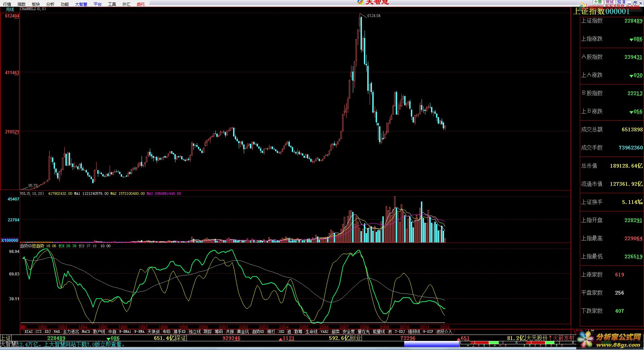Switch to the 共振 indicator tab
The width and height of the screenshot is (644, 350).
click(x=230, y=332)
